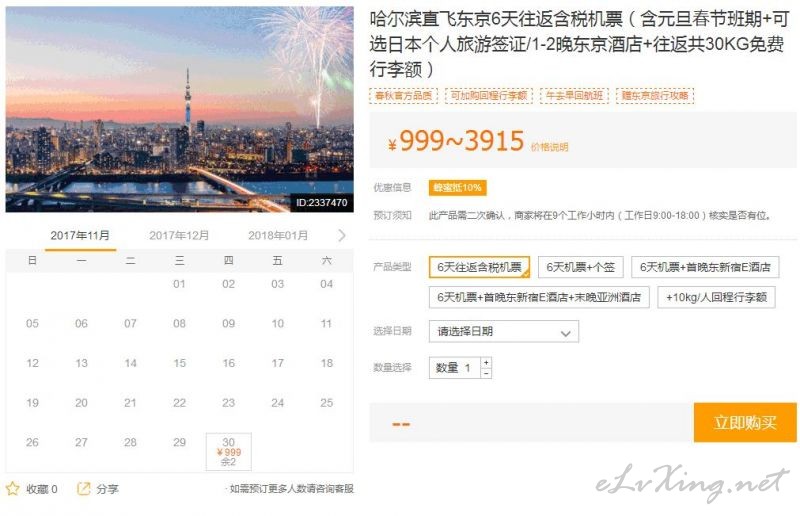Click calendar date 20
This screenshot has height=516, width=800.
[x=81, y=403]
